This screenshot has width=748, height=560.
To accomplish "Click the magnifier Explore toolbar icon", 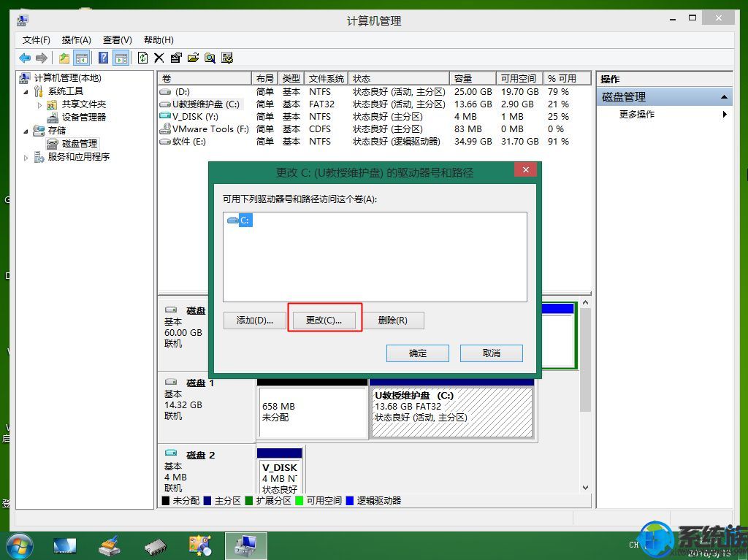I will tap(210, 58).
